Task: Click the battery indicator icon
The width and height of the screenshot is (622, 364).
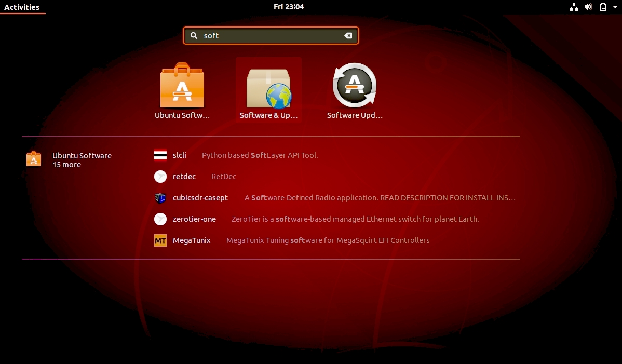Action: click(x=603, y=7)
